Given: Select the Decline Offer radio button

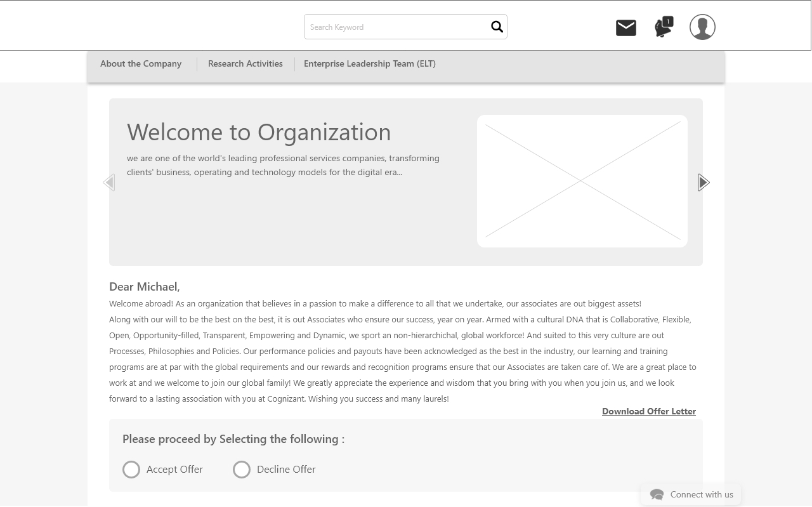Looking at the screenshot, I should click(x=242, y=470).
